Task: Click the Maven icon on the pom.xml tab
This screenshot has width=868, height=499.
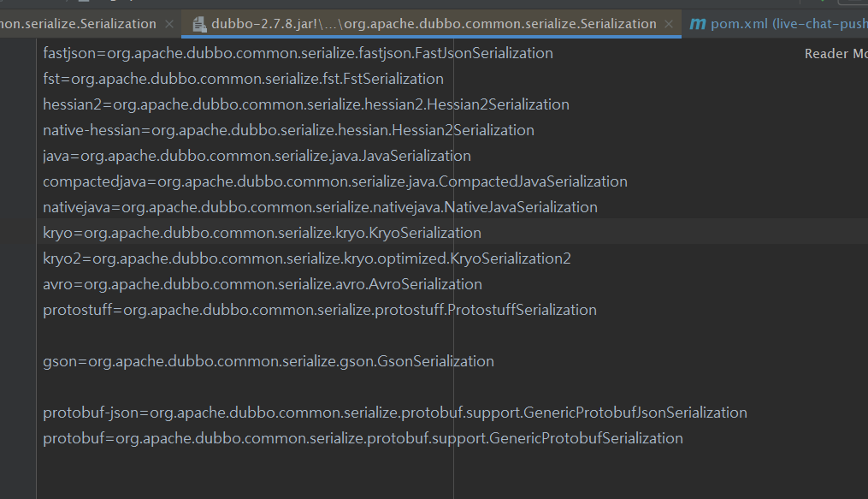Action: coord(699,23)
